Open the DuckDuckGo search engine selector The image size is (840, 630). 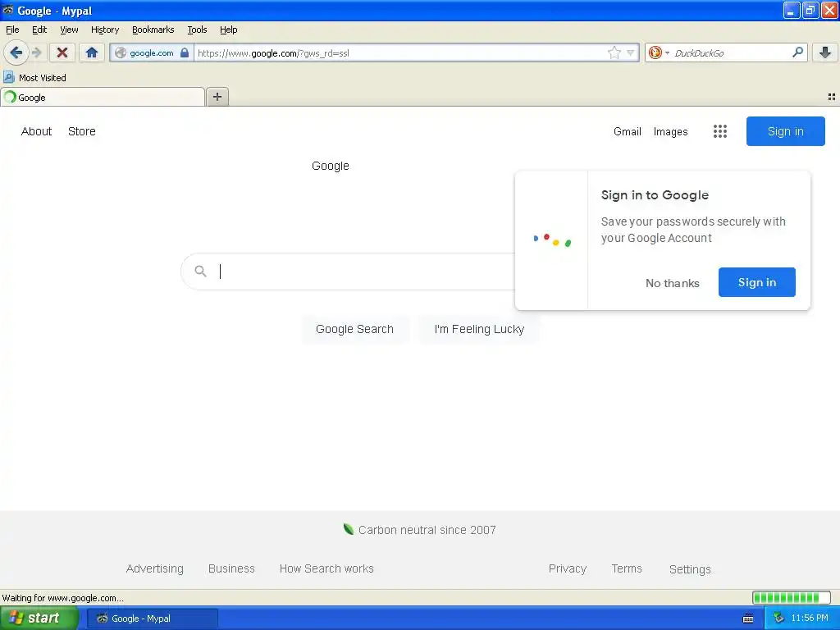coord(659,52)
